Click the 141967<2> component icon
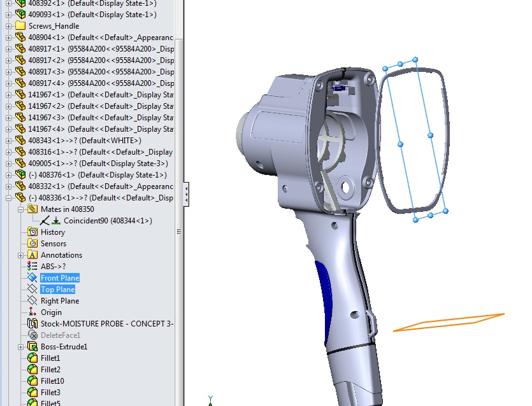532x406 pixels. coord(20,106)
